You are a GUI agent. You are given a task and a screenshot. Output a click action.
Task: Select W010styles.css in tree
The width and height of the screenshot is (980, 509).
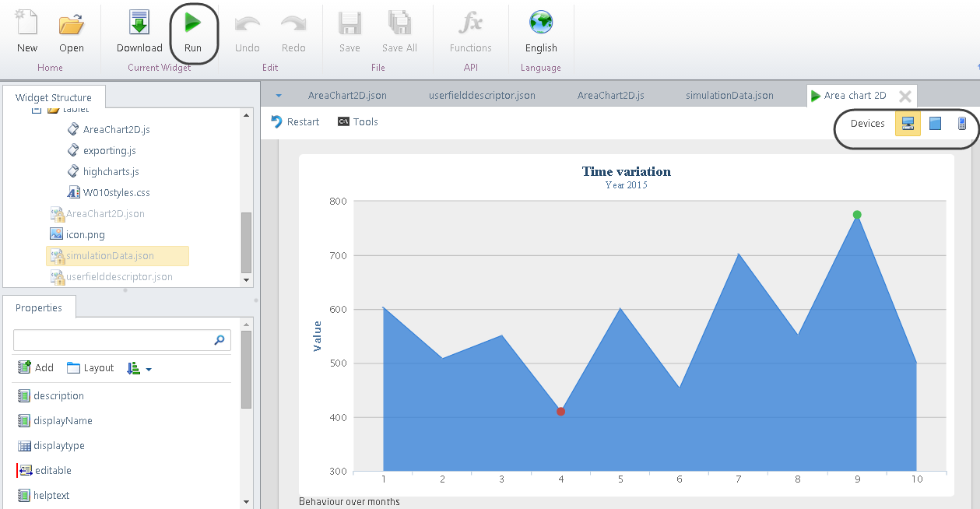click(108, 192)
